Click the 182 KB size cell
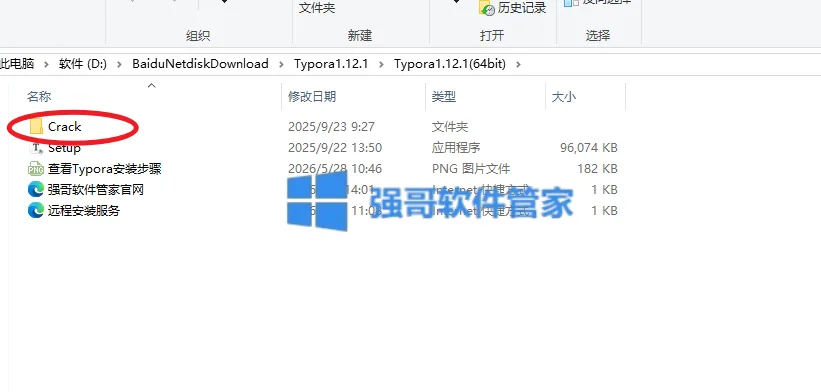821x392 pixels. (596, 169)
